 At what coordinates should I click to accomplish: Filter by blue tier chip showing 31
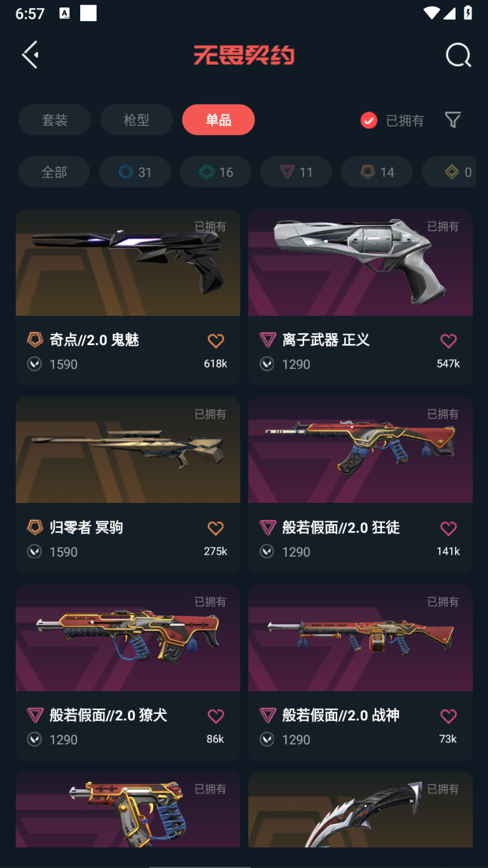click(135, 172)
